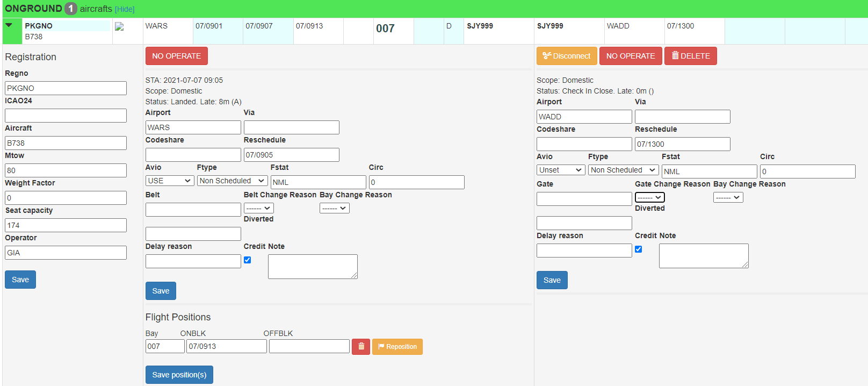The height and width of the screenshot is (386, 868).
Task: Open the arrival Avio dropdown showing USE
Action: pyautogui.click(x=170, y=181)
